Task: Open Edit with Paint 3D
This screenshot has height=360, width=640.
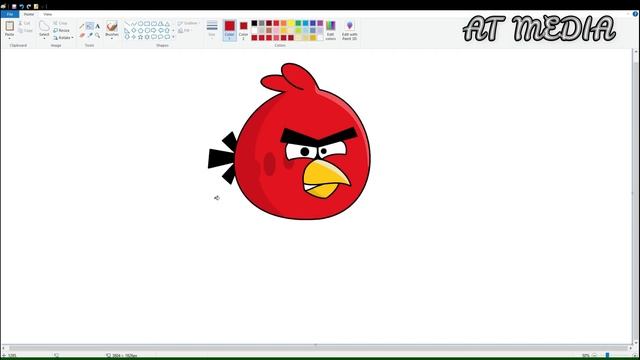Action: (x=349, y=30)
